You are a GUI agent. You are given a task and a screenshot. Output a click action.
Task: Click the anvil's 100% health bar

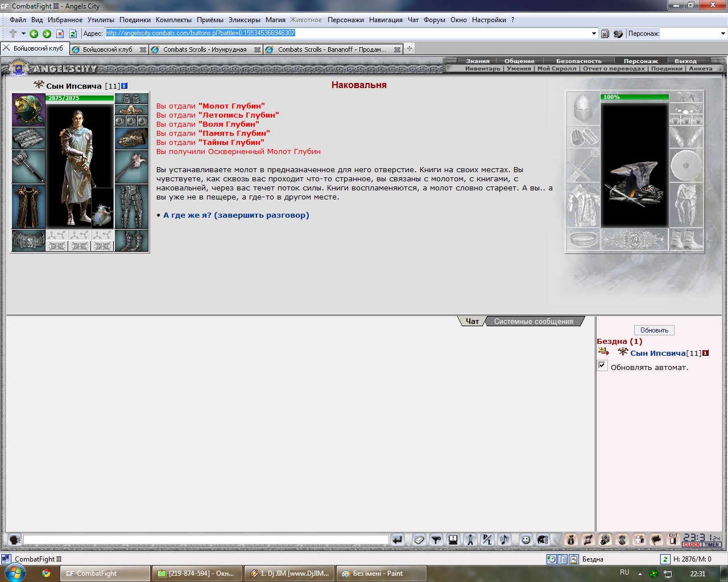tap(635, 97)
